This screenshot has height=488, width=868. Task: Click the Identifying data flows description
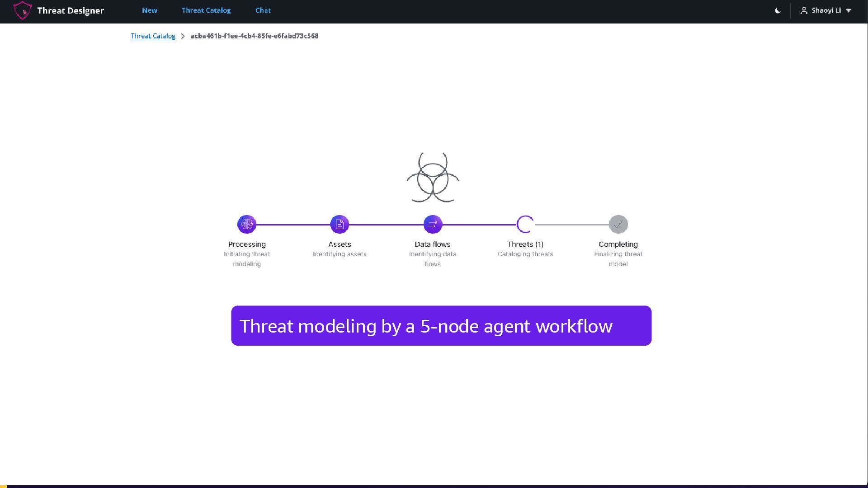pyautogui.click(x=433, y=259)
